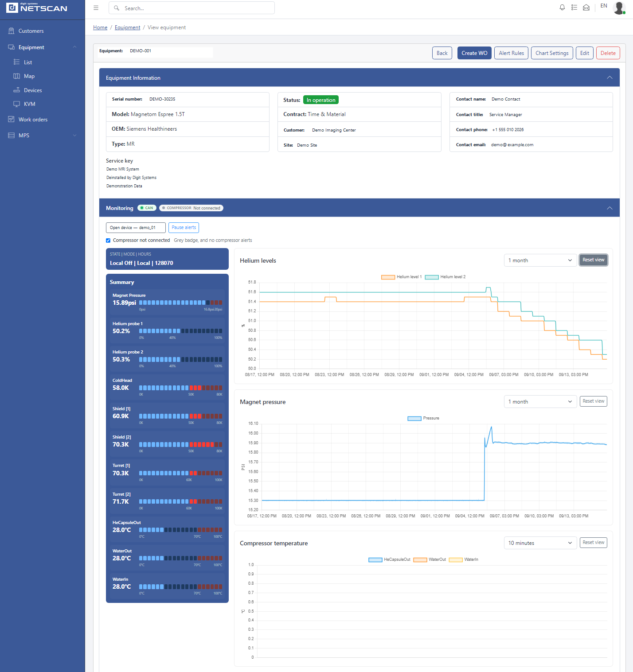
Task: Open Magnet pressure time range dropdown
Action: (540, 402)
